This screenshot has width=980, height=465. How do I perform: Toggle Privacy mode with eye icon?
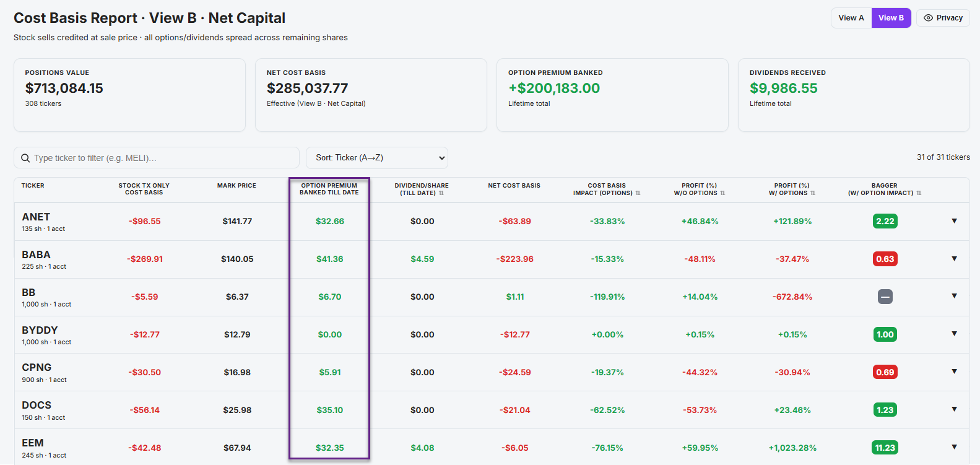point(943,18)
